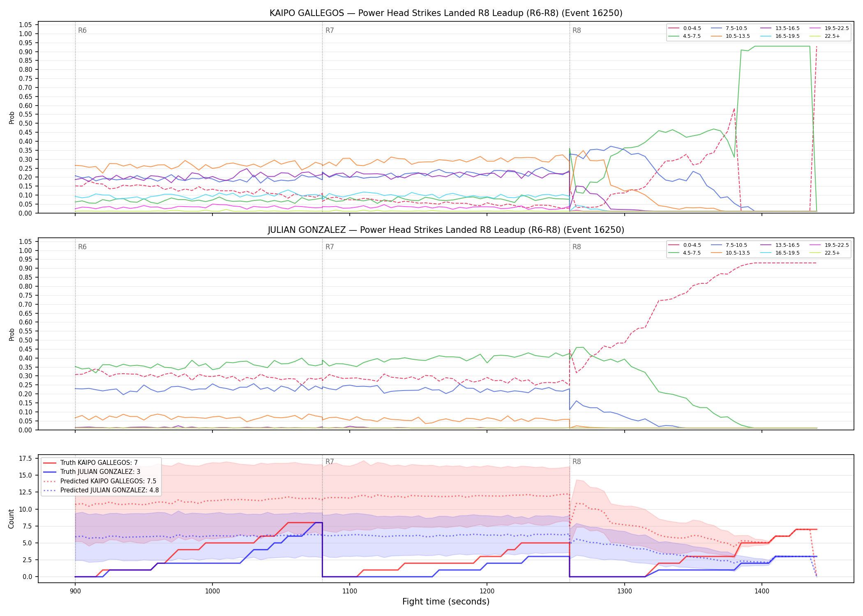Click the R8 round label in Kaipo Gallegos chart

click(577, 31)
